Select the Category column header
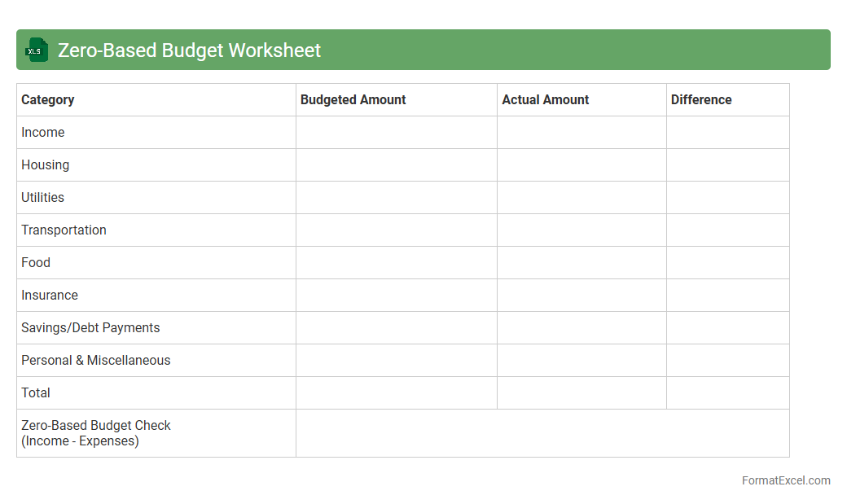 pyautogui.click(x=48, y=100)
